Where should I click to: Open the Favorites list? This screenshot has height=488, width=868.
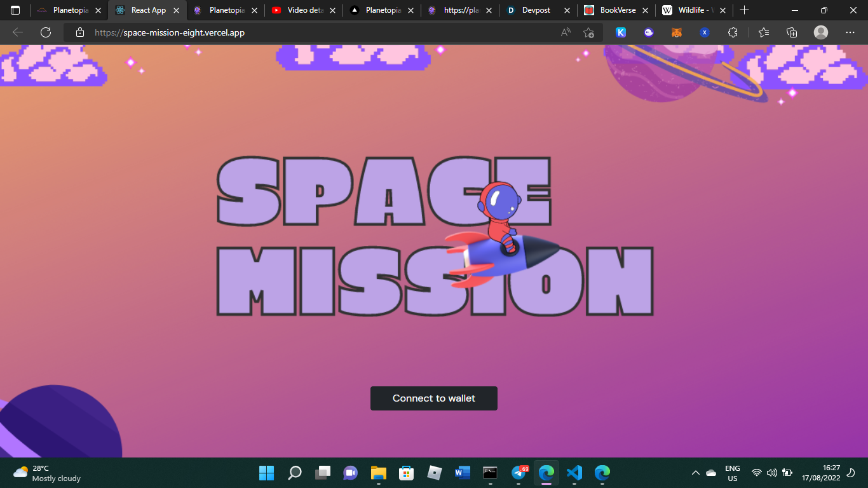coord(764,32)
